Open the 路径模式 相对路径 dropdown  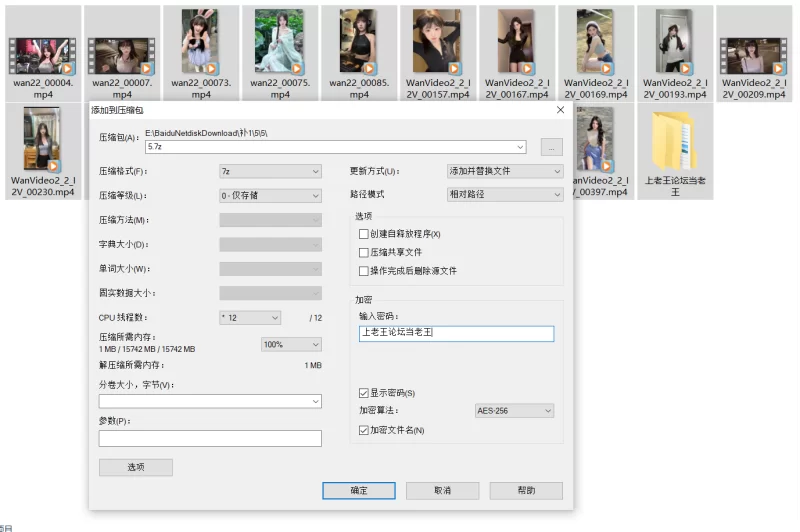coord(505,194)
